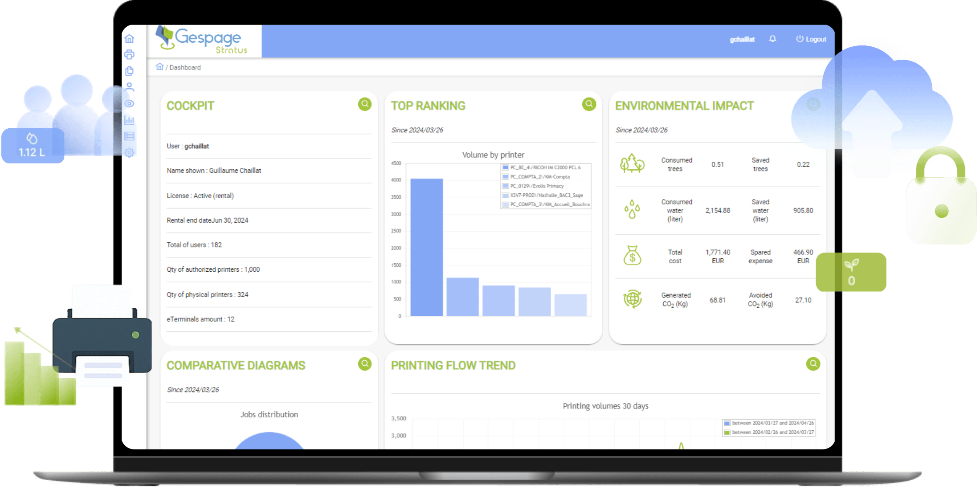Click the Gespage Stratus logo
980x490 pixels.
click(x=202, y=40)
